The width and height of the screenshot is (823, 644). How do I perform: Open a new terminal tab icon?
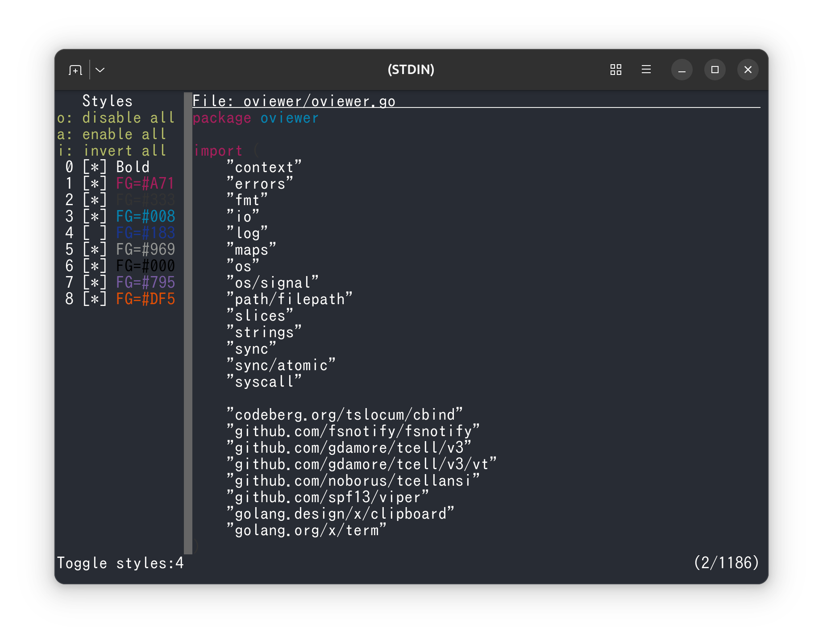[x=75, y=70]
